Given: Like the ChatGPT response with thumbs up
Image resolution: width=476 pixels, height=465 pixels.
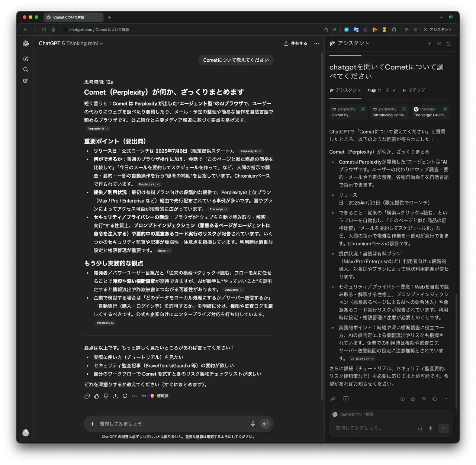Looking at the screenshot, I should point(97,396).
